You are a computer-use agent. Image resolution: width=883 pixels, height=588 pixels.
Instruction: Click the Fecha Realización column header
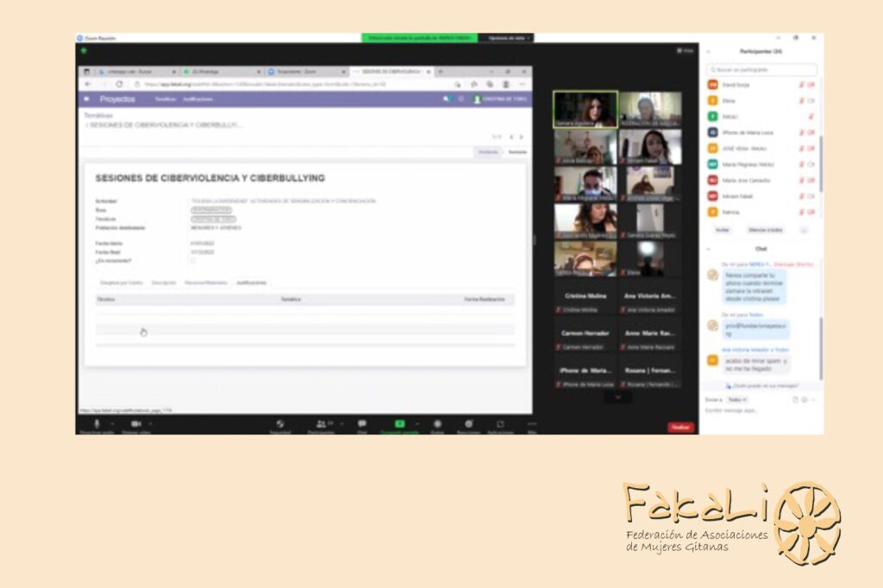(485, 299)
